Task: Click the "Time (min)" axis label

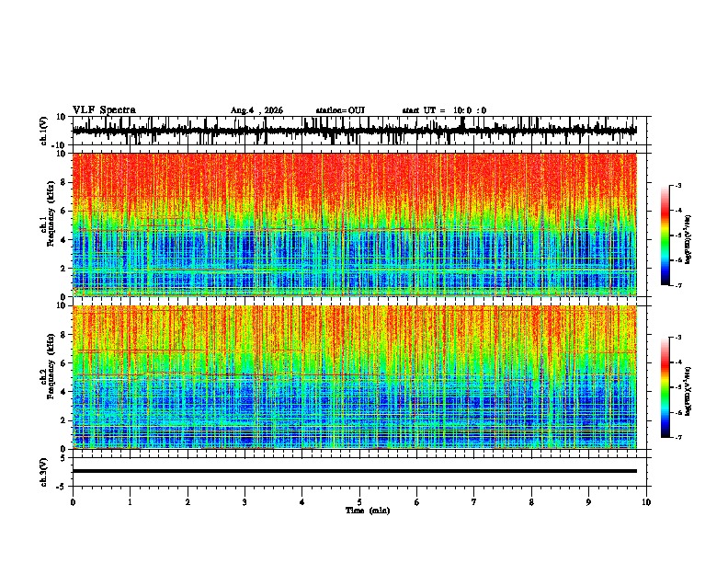Action: point(368,511)
